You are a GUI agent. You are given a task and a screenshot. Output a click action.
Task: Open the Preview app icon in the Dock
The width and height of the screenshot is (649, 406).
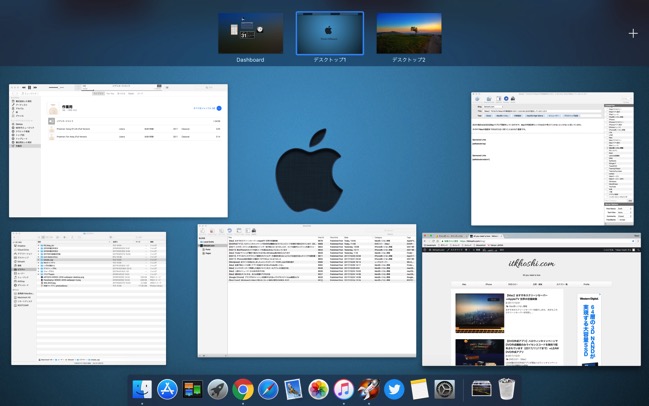point(293,389)
